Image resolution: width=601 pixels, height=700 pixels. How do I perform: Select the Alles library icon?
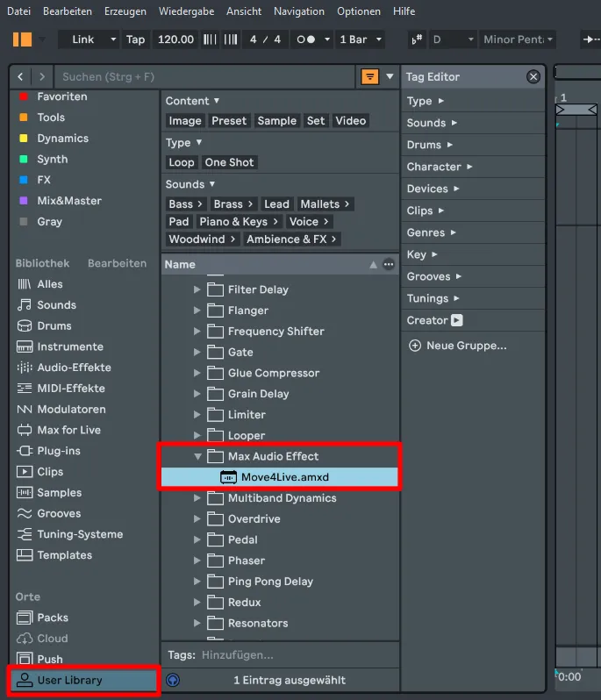tap(24, 284)
